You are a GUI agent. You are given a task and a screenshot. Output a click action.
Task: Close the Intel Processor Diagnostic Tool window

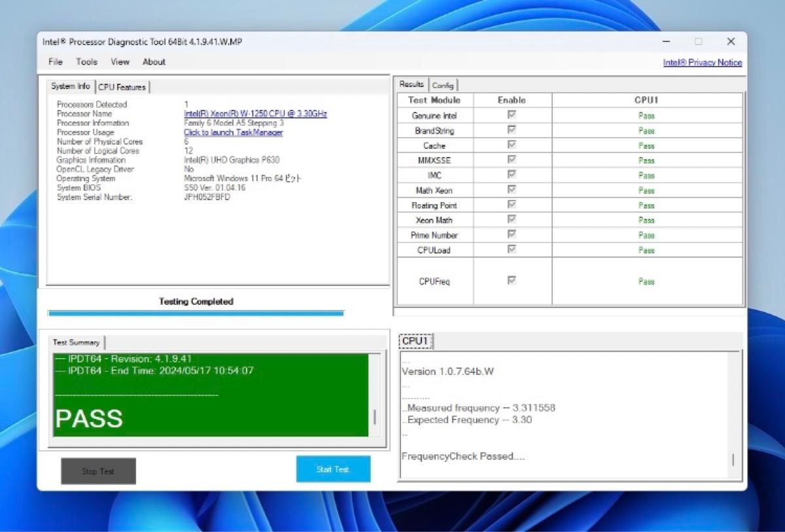pyautogui.click(x=731, y=42)
